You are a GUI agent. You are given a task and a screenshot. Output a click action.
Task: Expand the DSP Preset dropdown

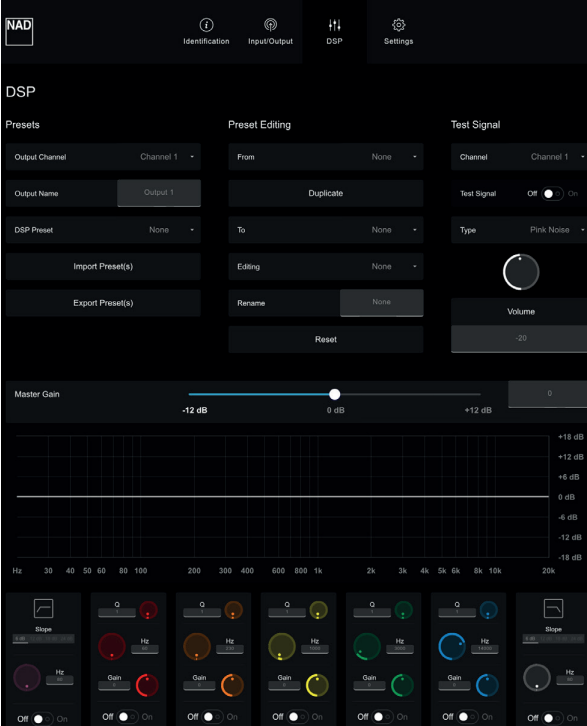click(x=103, y=230)
